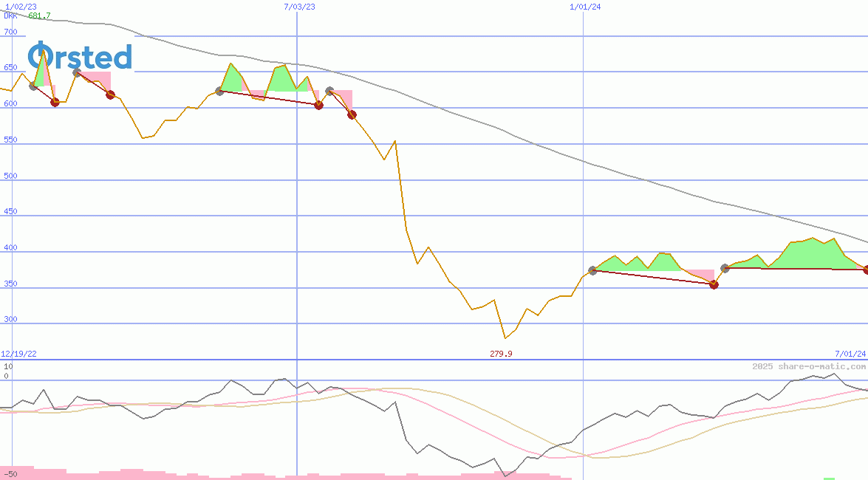868x480 pixels.
Task: Click the gray buy marker left of the Ørsted logo
Action: [33, 86]
